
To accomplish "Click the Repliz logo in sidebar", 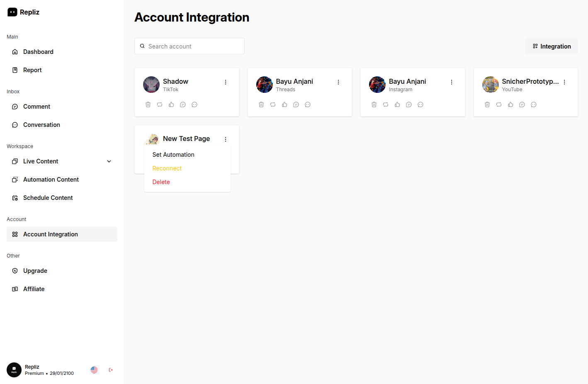I will [24, 12].
